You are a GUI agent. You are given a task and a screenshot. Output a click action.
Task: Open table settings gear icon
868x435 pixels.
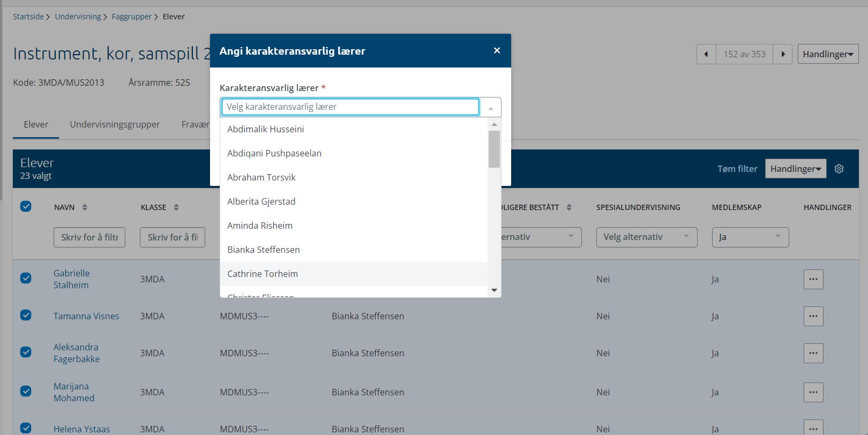(x=839, y=169)
